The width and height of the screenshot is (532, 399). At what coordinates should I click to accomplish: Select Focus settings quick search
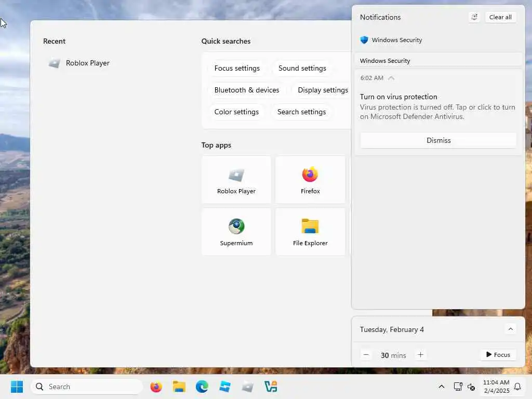click(237, 68)
